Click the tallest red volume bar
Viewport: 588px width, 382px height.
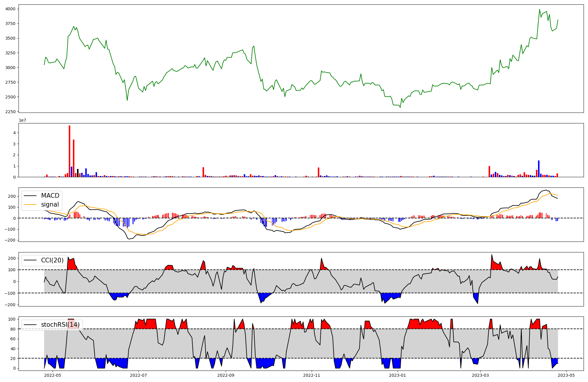69,151
